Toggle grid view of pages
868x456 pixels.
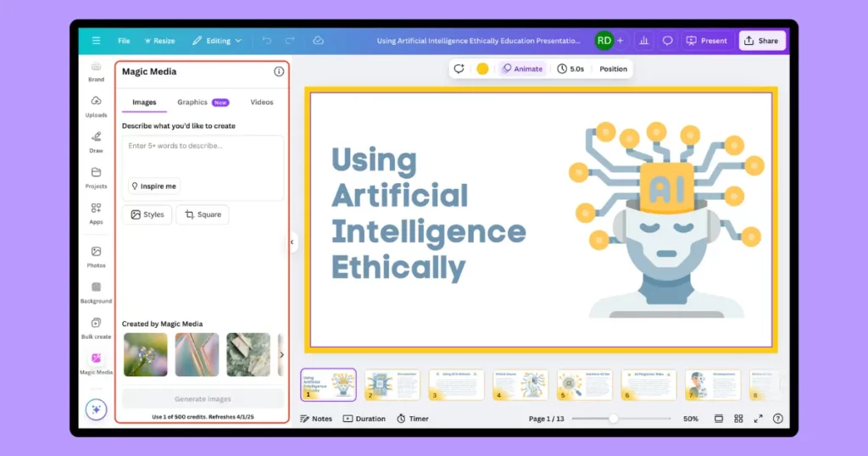coord(738,419)
